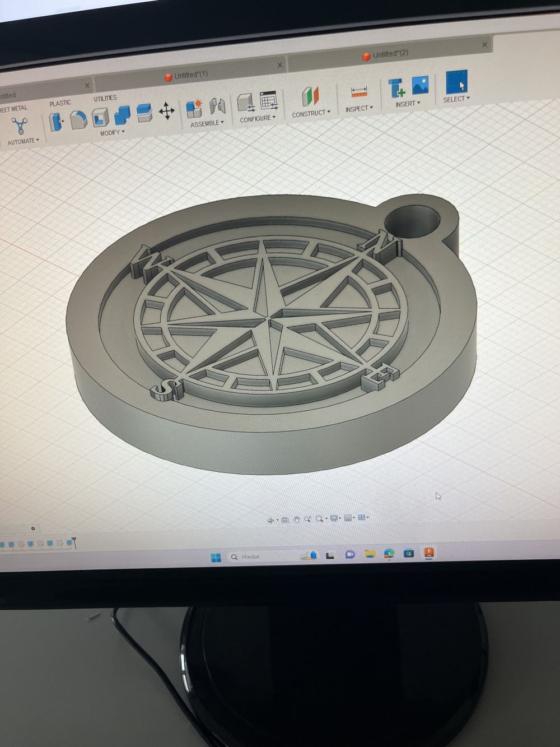Close the leftmost Untitled tab

tap(87, 85)
